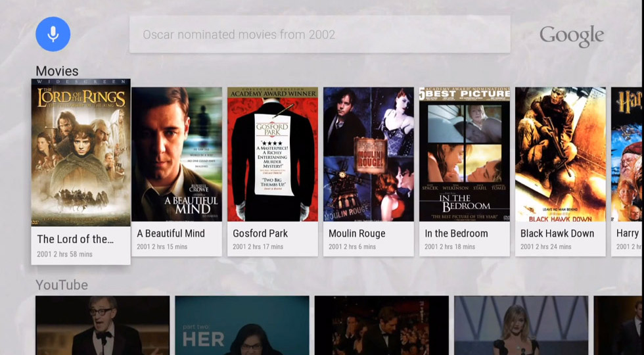Open the third YouTube video thumbnail
644x355 pixels.
tap(381, 325)
